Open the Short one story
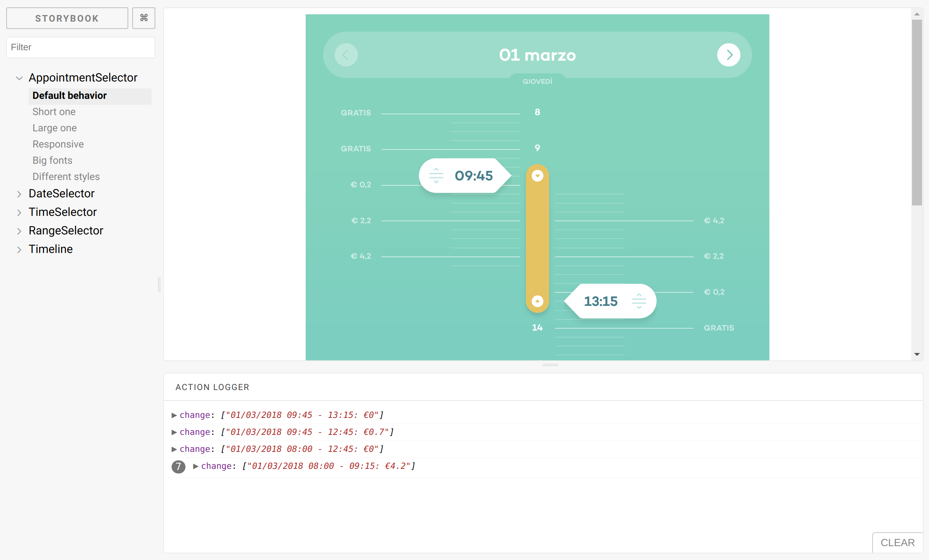 click(x=54, y=112)
